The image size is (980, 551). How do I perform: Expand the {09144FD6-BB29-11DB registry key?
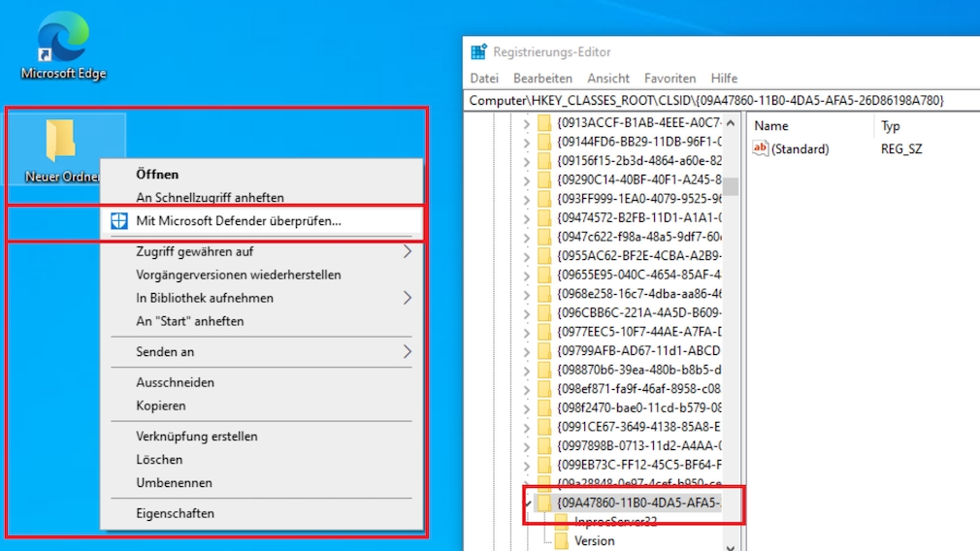click(526, 143)
